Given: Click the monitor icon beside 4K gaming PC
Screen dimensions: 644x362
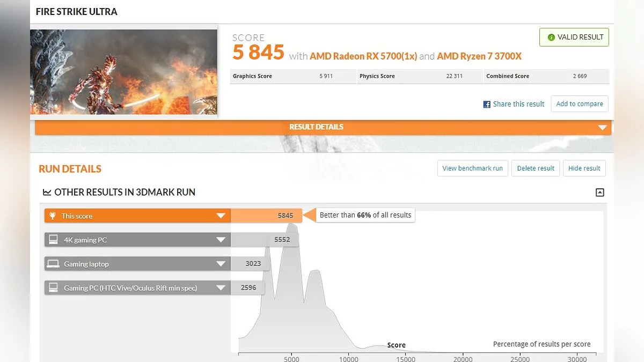Looking at the screenshot, I should click(53, 240).
